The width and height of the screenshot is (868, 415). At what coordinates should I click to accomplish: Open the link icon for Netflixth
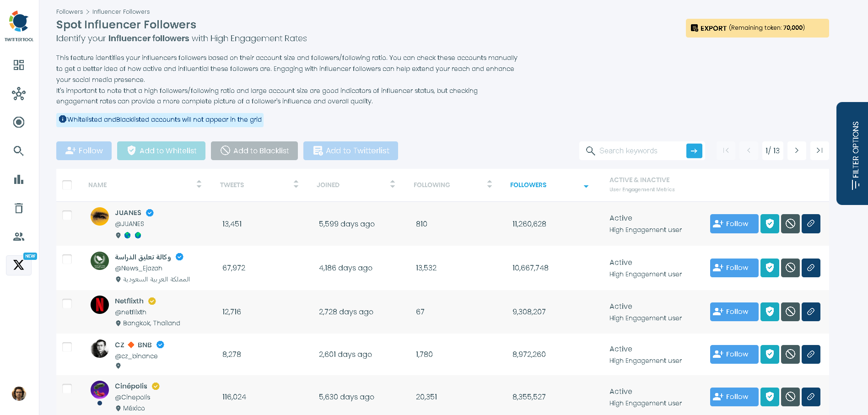[811, 312]
